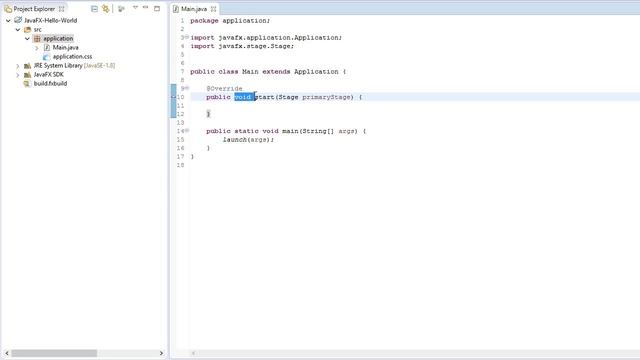Fold the main method at line 14
Screen dimensions: 640x360
187,131
